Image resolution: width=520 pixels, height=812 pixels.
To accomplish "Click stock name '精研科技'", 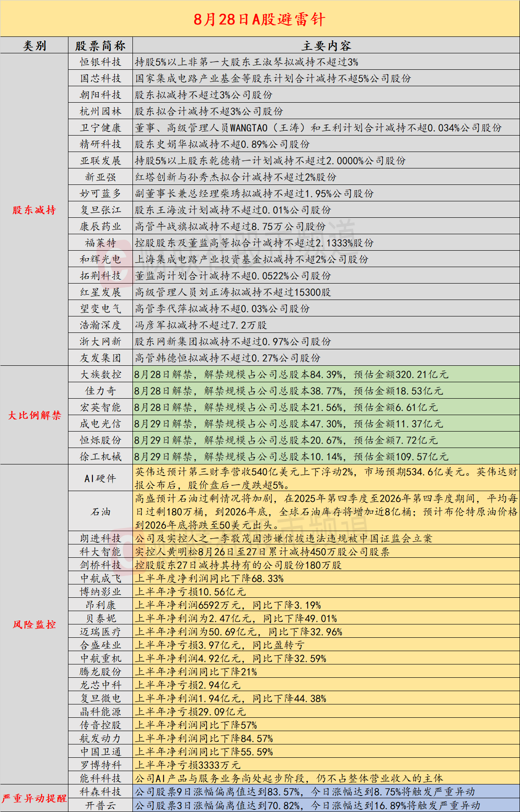I will (x=100, y=144).
